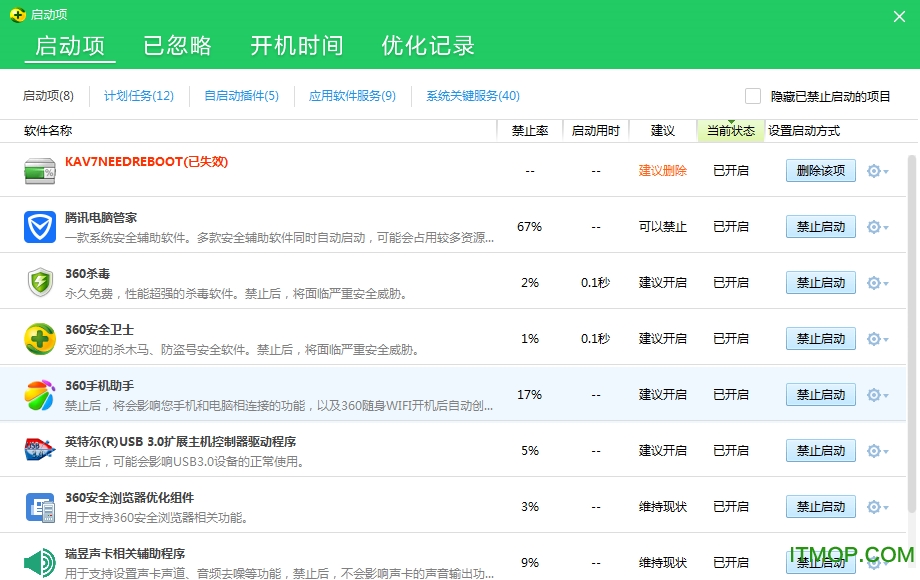The width and height of the screenshot is (920, 580).
Task: Click the 腾讯电脑管家 blue shield icon
Action: tap(40, 227)
